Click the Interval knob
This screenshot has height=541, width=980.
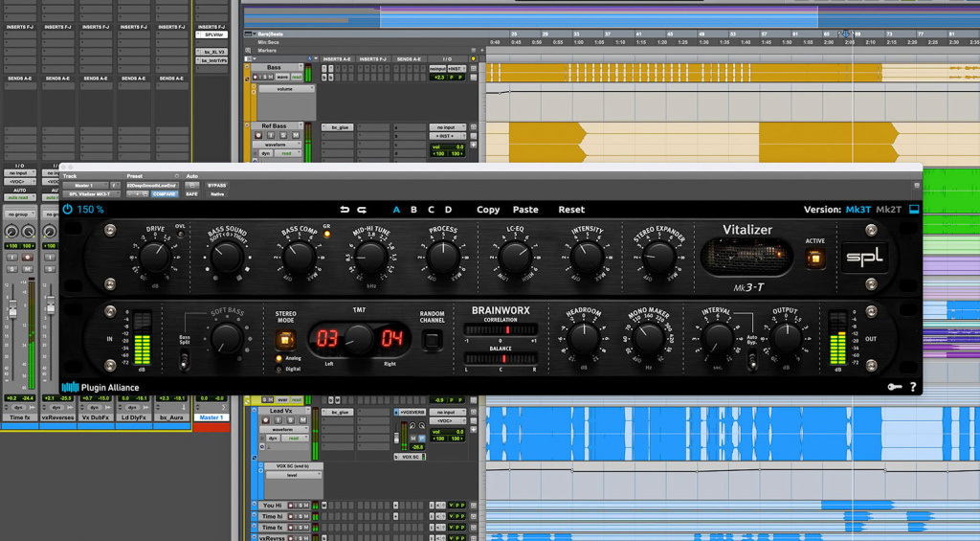718,338
